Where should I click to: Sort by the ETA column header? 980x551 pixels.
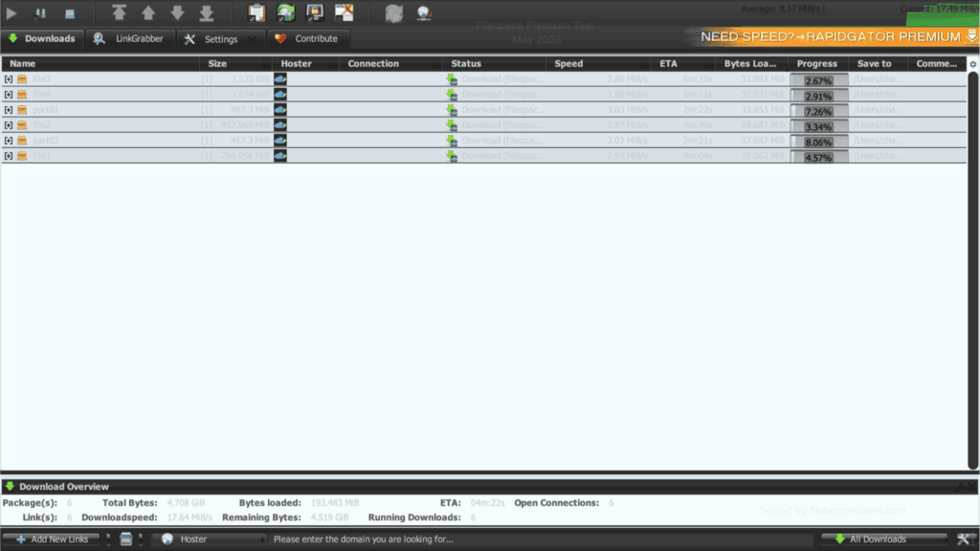click(x=683, y=64)
